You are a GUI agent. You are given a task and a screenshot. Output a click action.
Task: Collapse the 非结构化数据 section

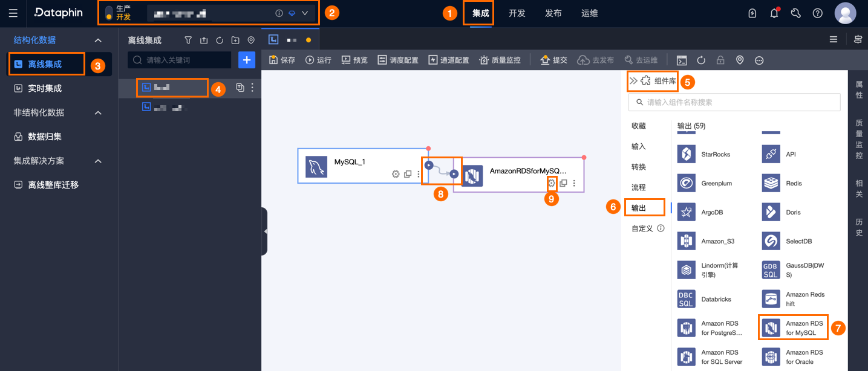(98, 112)
